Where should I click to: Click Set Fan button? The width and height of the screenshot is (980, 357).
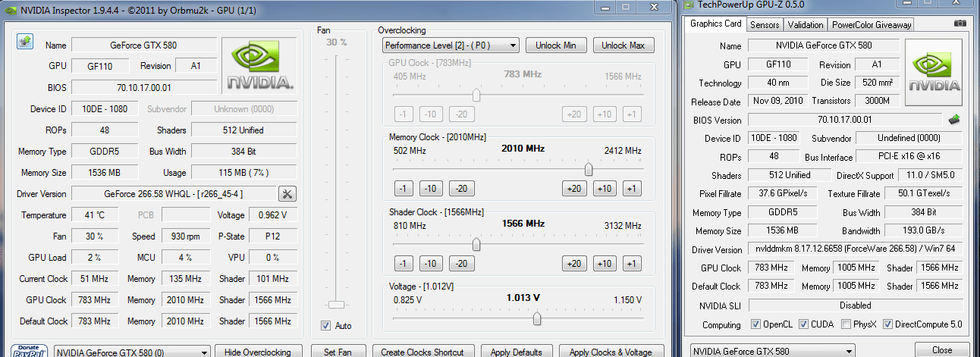[x=338, y=352]
